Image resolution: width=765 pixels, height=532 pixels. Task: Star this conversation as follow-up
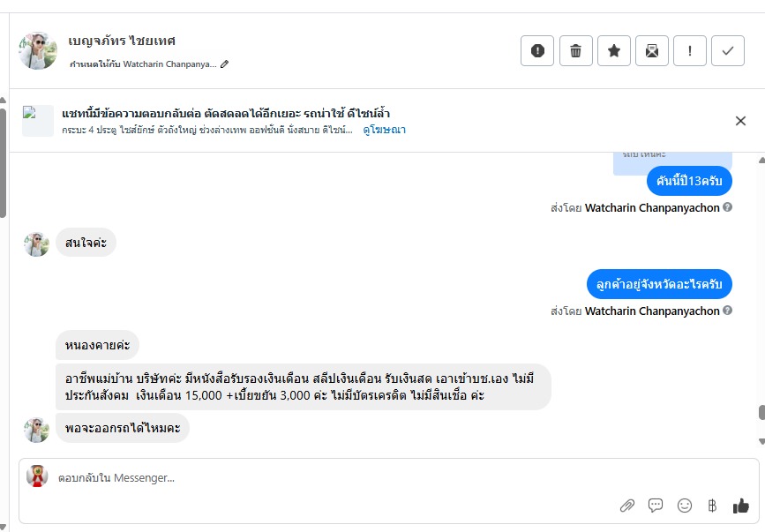pos(614,50)
